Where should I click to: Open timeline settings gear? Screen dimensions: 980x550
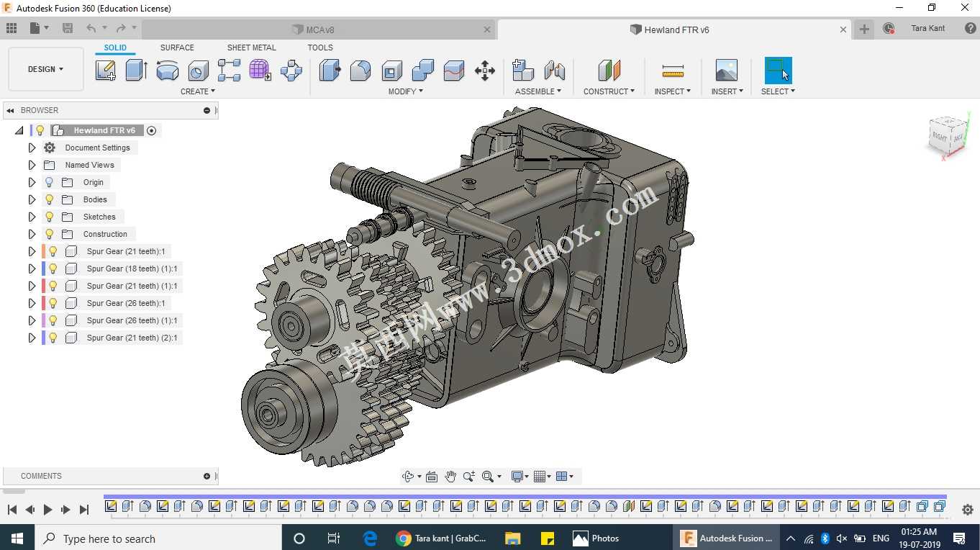pos(968,509)
